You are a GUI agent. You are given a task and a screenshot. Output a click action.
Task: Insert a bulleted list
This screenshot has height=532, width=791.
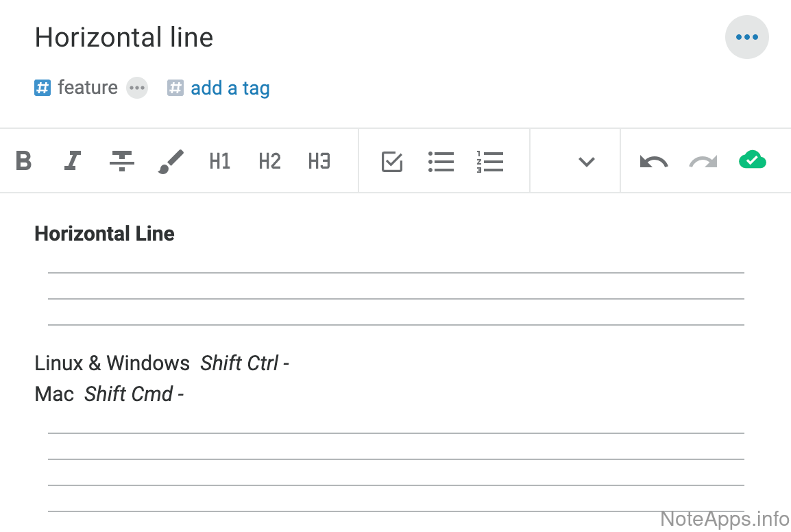pos(441,161)
